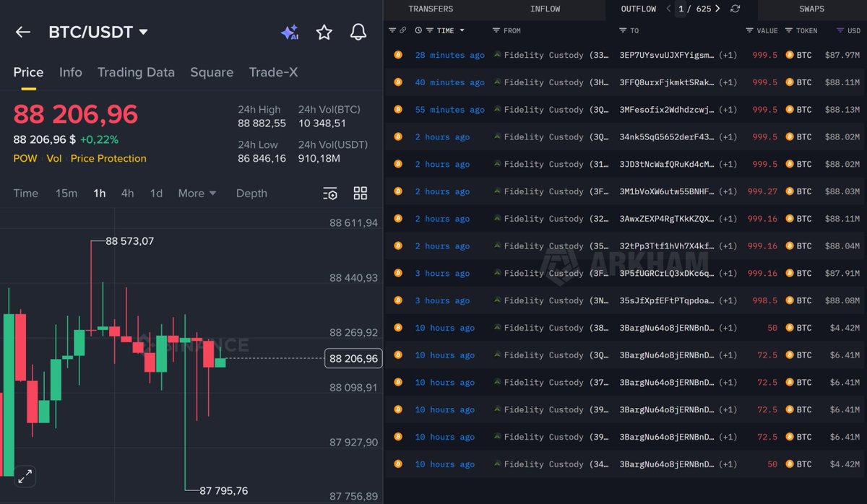Switch to the Info tab
867x504 pixels.
click(x=71, y=72)
